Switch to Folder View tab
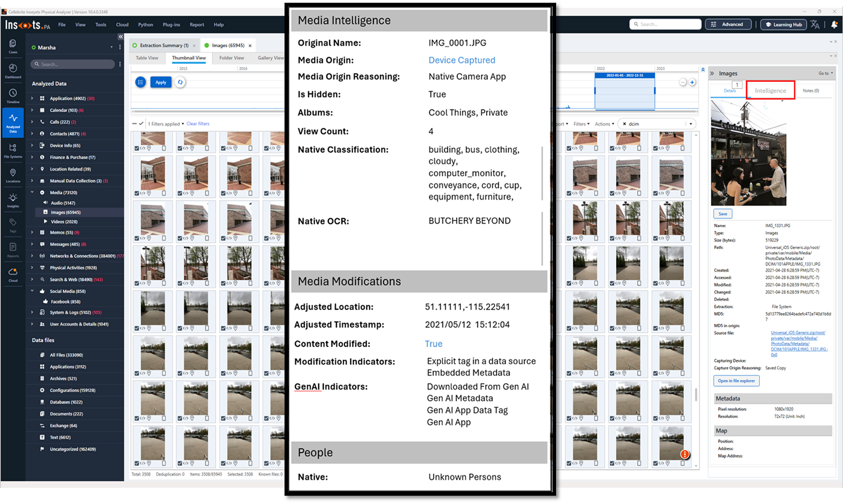 coord(231,58)
